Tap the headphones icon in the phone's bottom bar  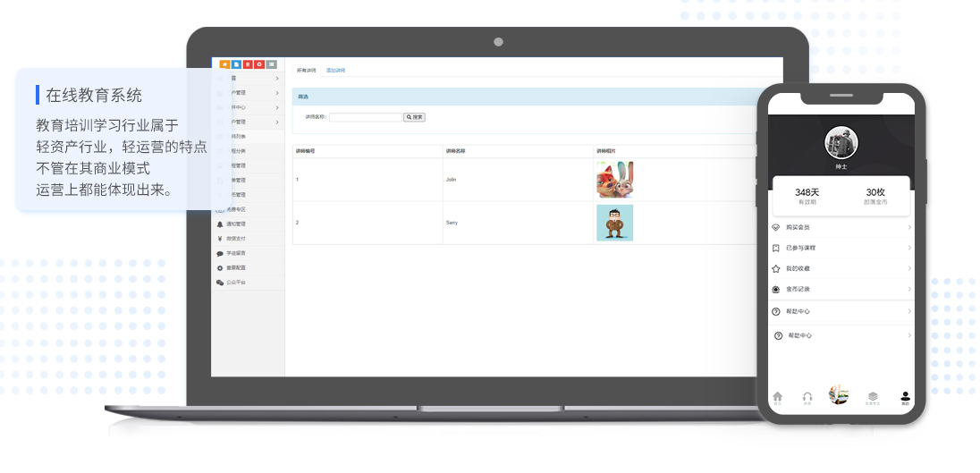pyautogui.click(x=807, y=397)
